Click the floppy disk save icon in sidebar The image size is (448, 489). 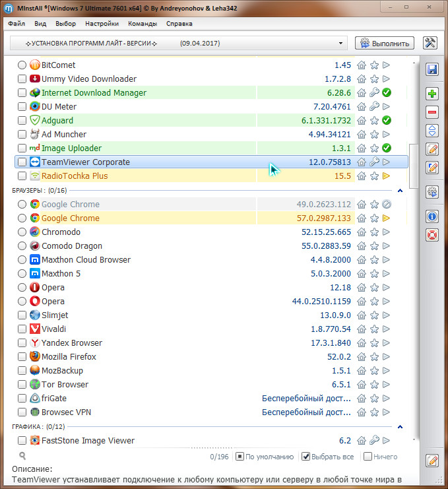click(x=432, y=69)
